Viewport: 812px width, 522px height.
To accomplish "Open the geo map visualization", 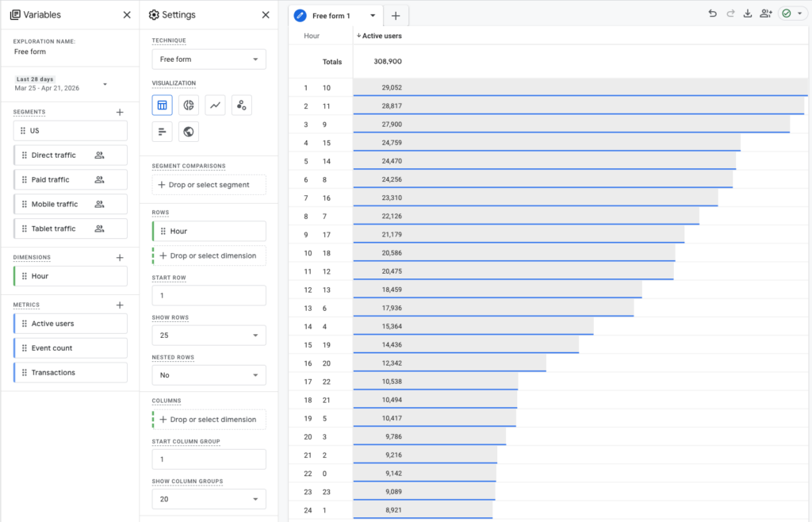I will click(188, 132).
